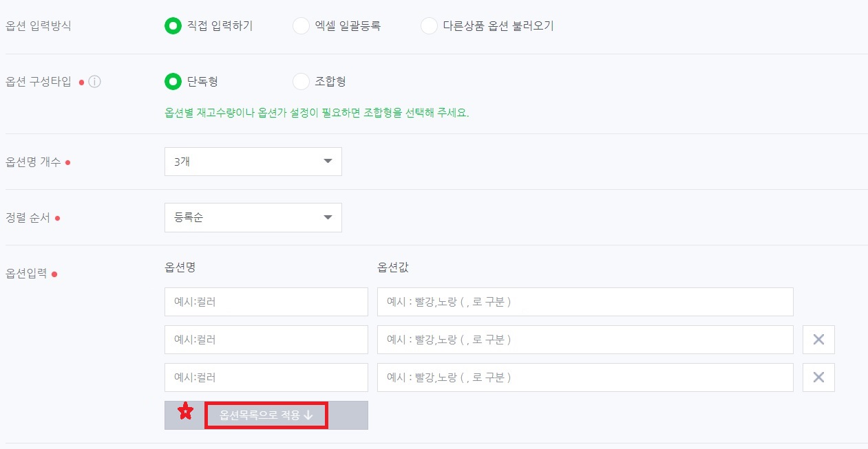The width and height of the screenshot is (868, 449).
Task: Focus first 옵션값 input field
Action: pos(585,302)
